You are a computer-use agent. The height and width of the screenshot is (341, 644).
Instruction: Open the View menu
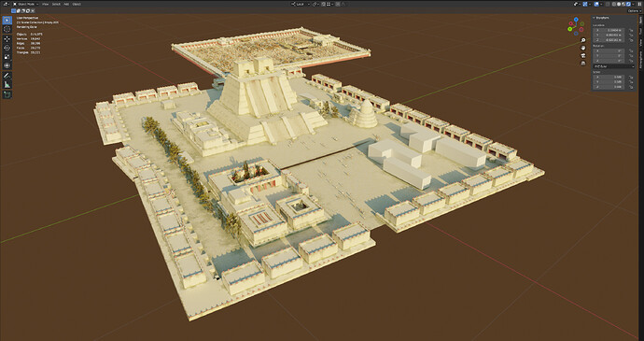[45, 4]
